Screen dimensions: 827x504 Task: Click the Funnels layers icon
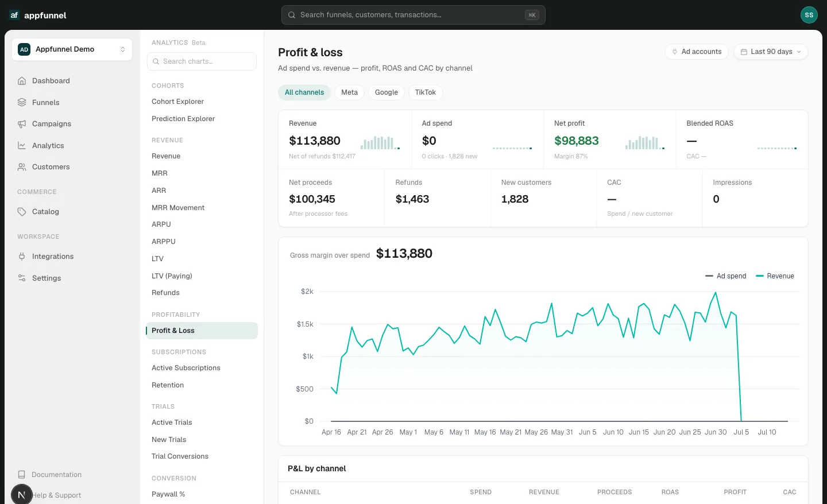[x=22, y=102]
